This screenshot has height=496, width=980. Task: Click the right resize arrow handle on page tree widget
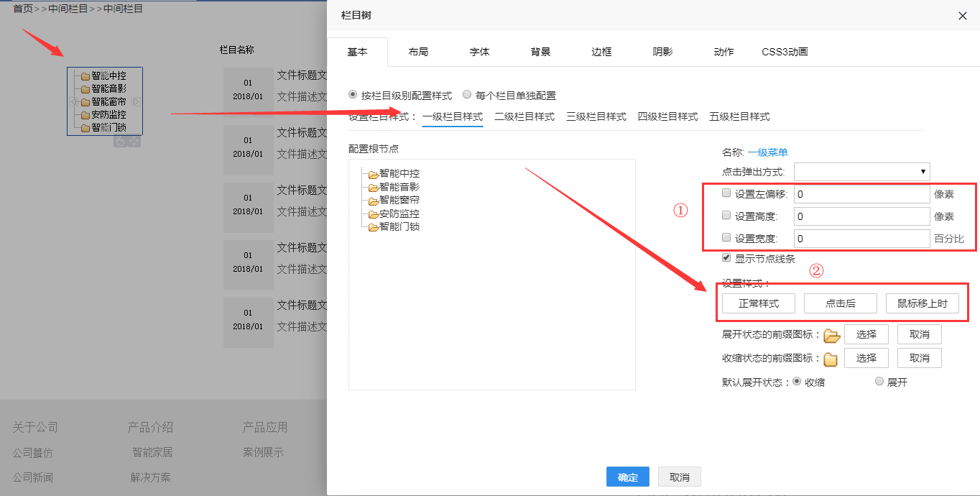click(x=136, y=102)
